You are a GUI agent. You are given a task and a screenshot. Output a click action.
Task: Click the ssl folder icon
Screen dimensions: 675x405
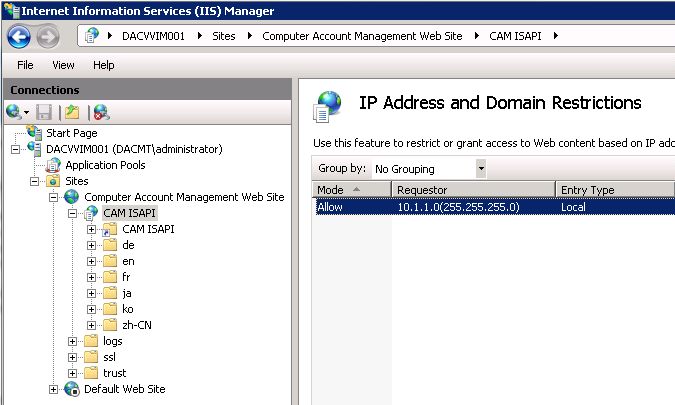coord(91,357)
